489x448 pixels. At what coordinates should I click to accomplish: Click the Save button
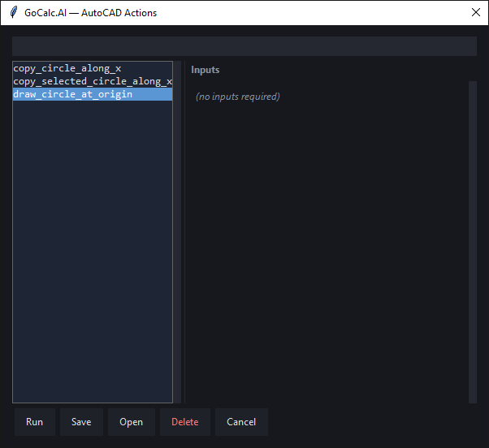tap(81, 422)
